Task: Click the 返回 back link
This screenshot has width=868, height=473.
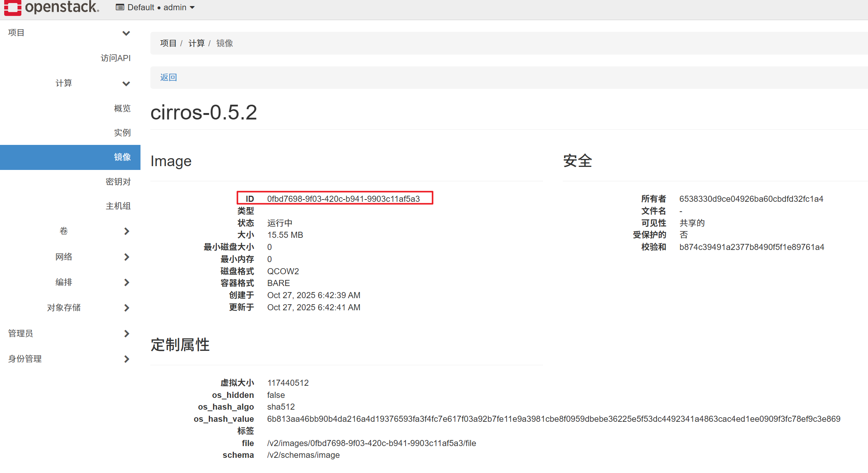Action: coord(168,77)
